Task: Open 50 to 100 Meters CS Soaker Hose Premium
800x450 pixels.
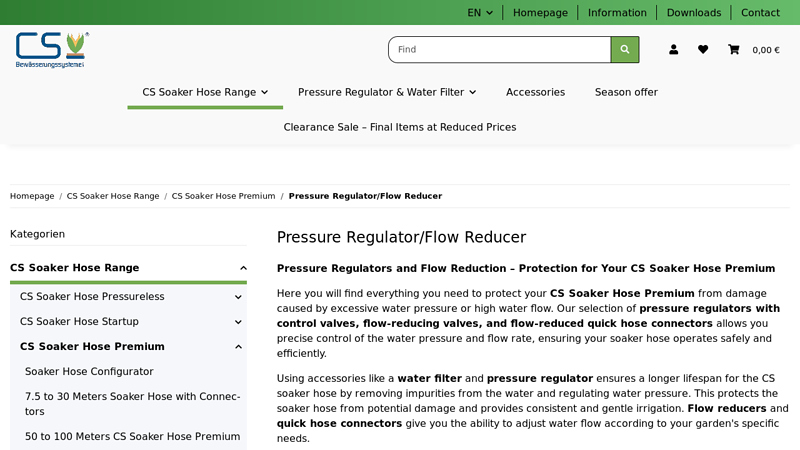Action: (133, 436)
